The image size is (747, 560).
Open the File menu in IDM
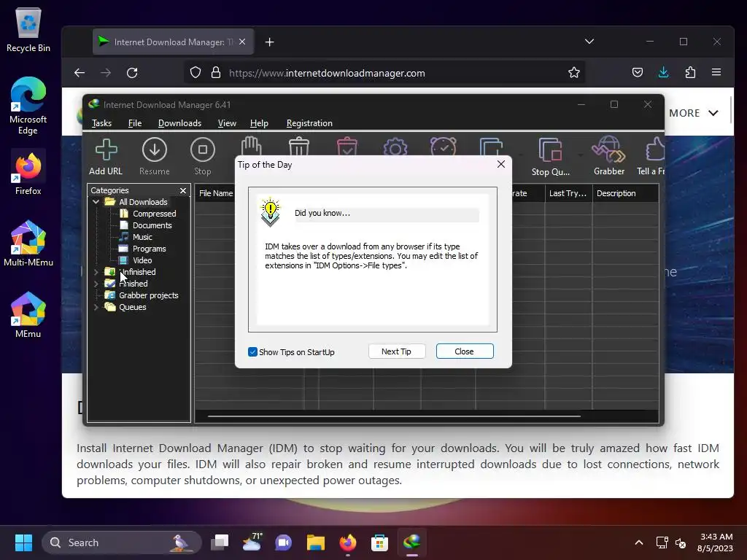tap(135, 122)
